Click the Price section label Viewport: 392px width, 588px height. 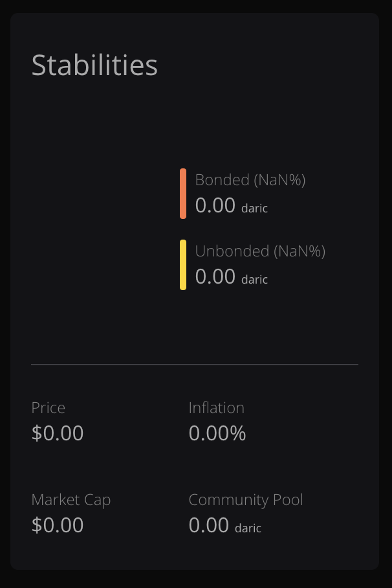48,408
